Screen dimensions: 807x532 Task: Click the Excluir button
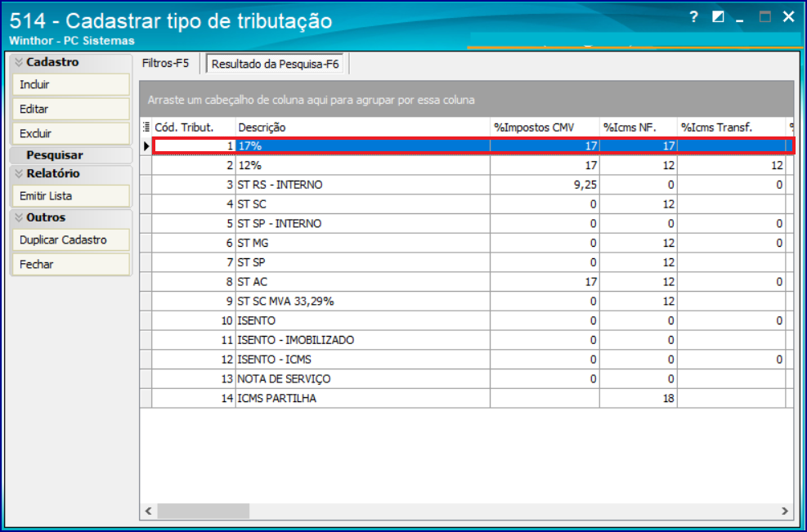click(70, 134)
